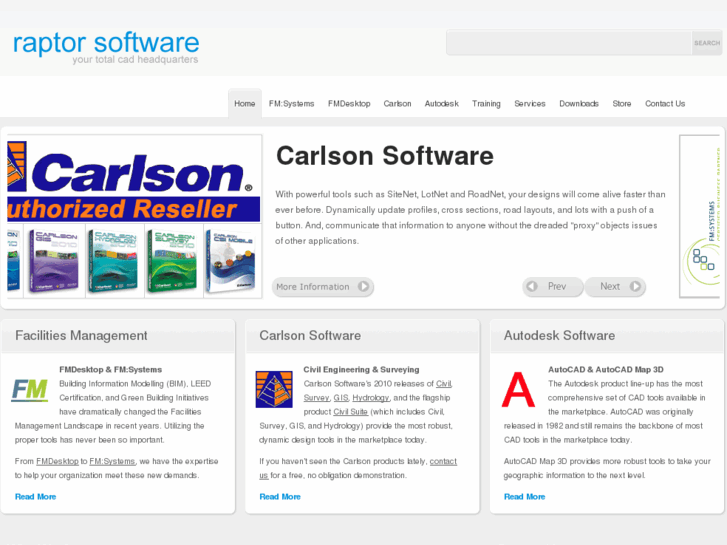The height and width of the screenshot is (545, 727).
Task: Click the raptor software logo
Action: tap(106, 47)
